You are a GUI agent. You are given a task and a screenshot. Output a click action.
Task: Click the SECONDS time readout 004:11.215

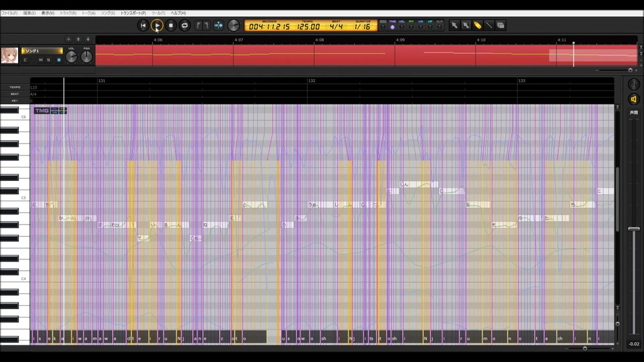269,27
